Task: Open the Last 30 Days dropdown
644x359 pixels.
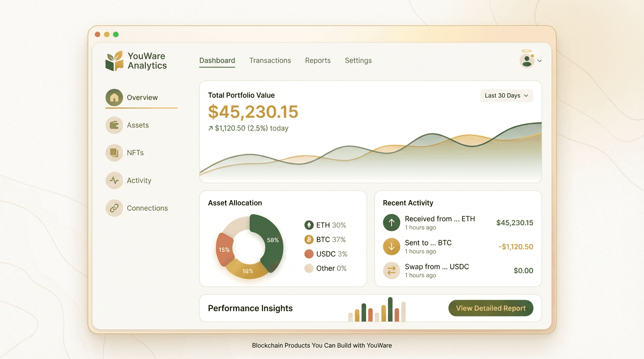Action: [506, 95]
